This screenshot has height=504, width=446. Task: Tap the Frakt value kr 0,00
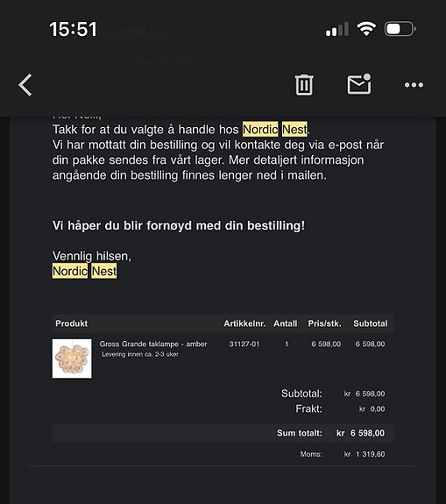372,408
